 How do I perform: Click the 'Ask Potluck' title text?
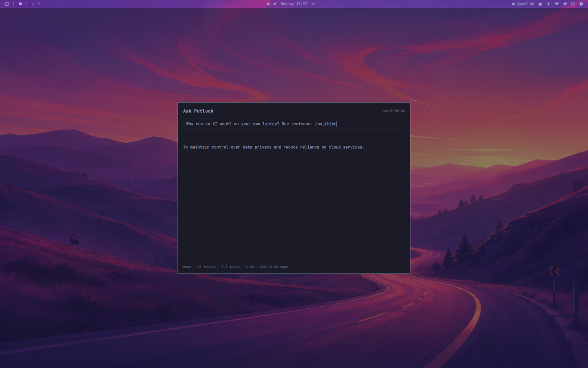(198, 111)
